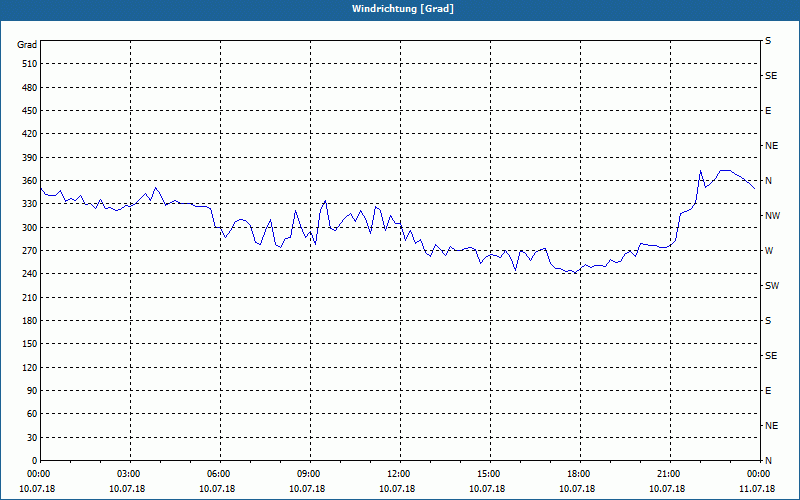Viewport: 800px width, 500px height.
Task: Select the SE compass label level with 480
Action: tap(771, 76)
